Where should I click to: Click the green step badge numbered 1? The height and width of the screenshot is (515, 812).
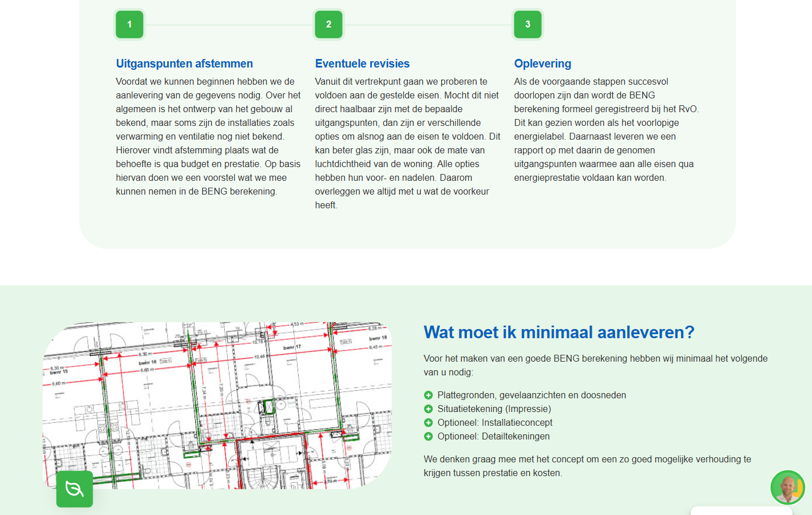tap(129, 25)
